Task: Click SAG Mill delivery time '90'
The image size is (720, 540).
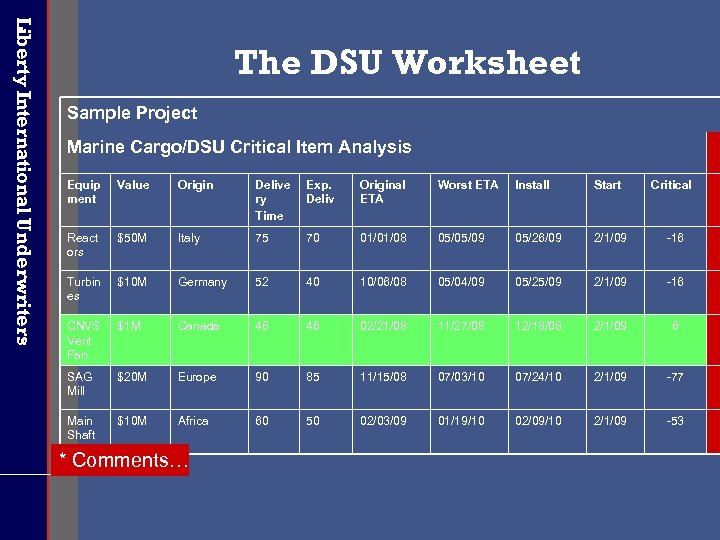Action: (x=274, y=388)
